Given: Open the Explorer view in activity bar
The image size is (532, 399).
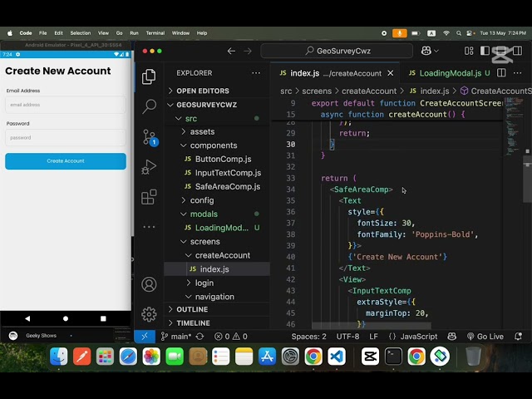Looking at the screenshot, I should (x=149, y=76).
